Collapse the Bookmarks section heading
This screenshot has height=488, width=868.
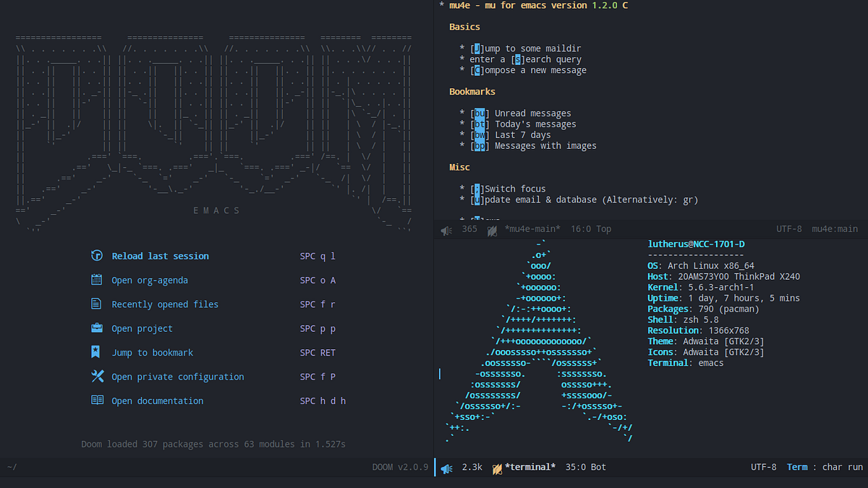tap(472, 91)
